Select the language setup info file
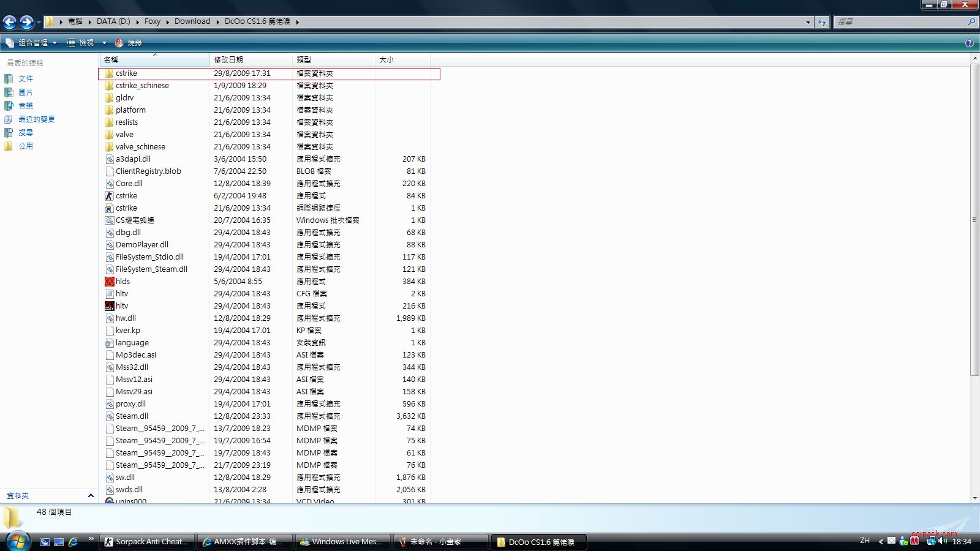980x551 pixels. pos(132,343)
